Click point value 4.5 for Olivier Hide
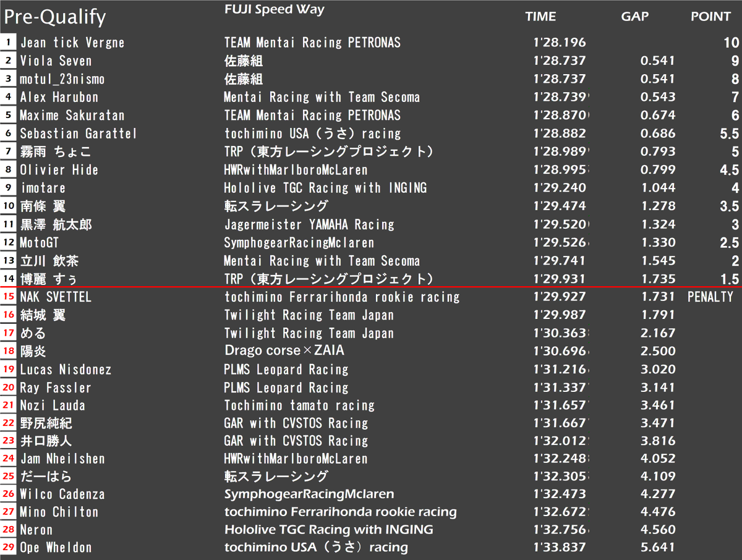Screen dimensions: 742x560 pos(729,170)
